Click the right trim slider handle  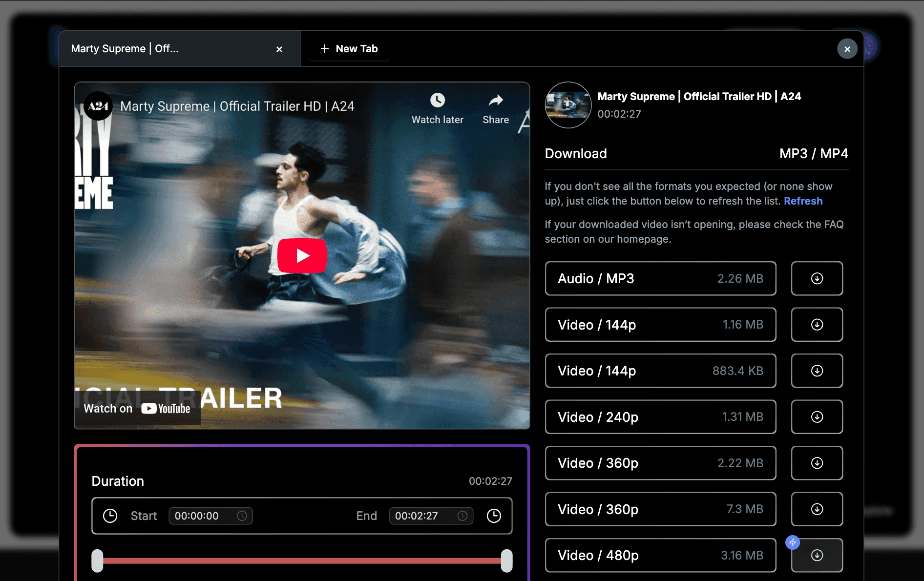(x=507, y=560)
